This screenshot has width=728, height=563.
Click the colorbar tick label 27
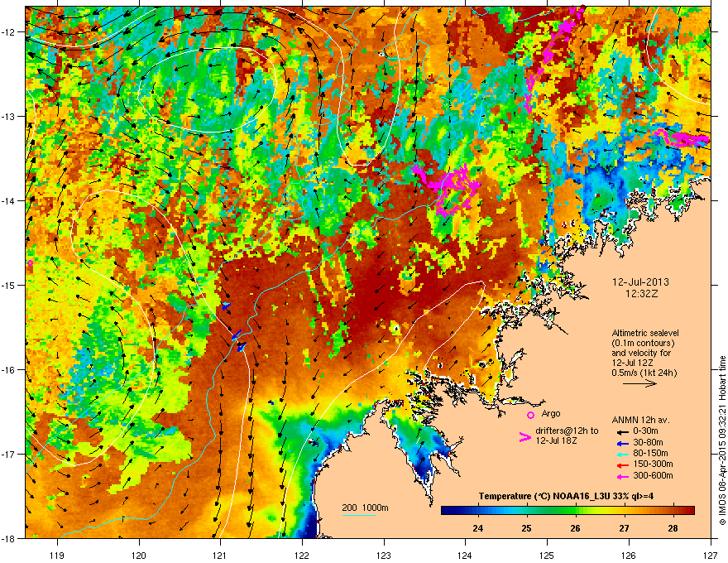[624, 528]
